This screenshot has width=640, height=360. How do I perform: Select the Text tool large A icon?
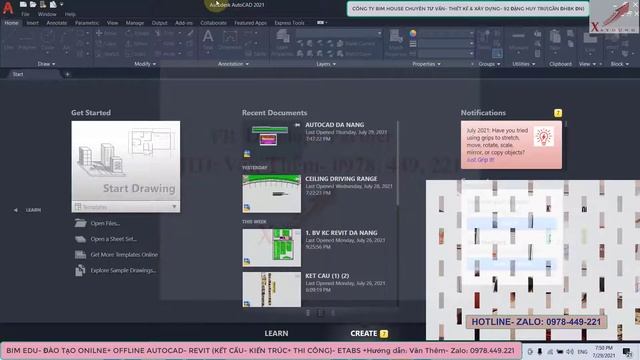pos(208,37)
